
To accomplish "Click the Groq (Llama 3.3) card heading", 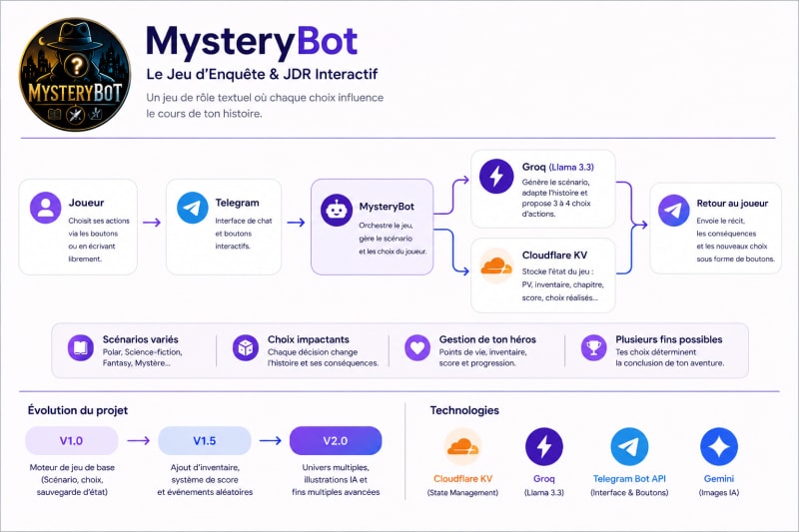I will tap(557, 167).
